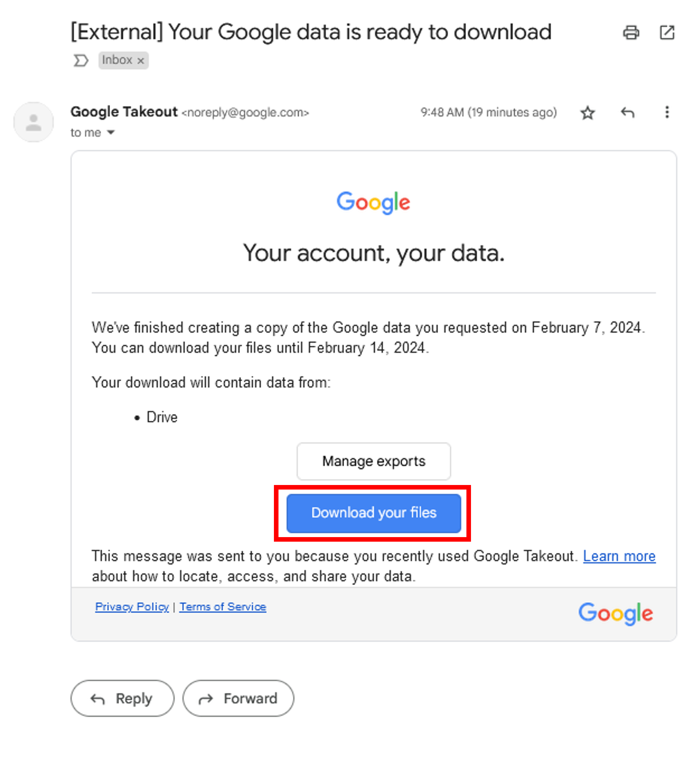The width and height of the screenshot is (684, 784).
Task: Click the Inbox label chip
Action: pyautogui.click(x=117, y=60)
